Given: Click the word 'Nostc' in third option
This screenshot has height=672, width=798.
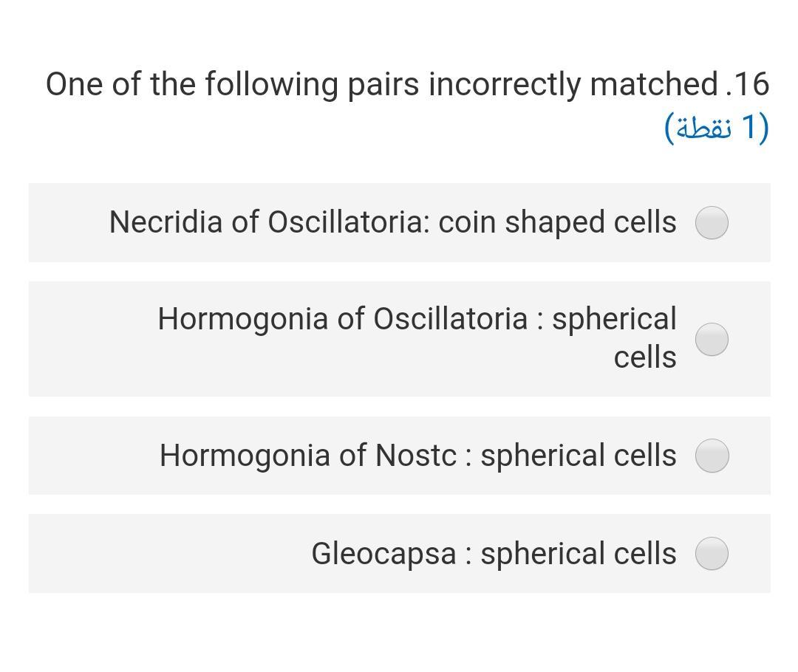Looking at the screenshot, I should click(x=415, y=455).
